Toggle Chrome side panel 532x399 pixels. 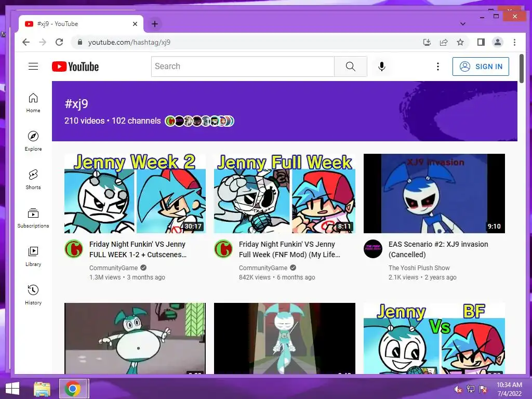click(x=481, y=42)
